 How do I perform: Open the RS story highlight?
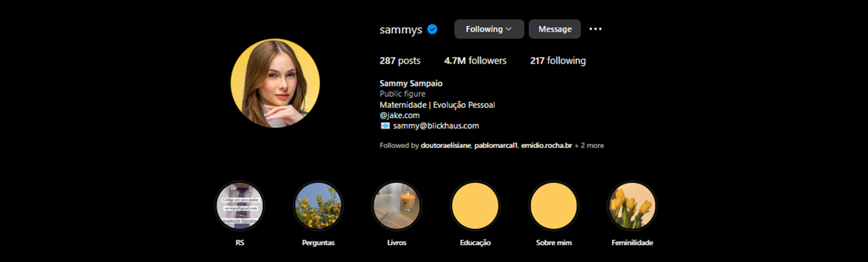[x=240, y=206]
